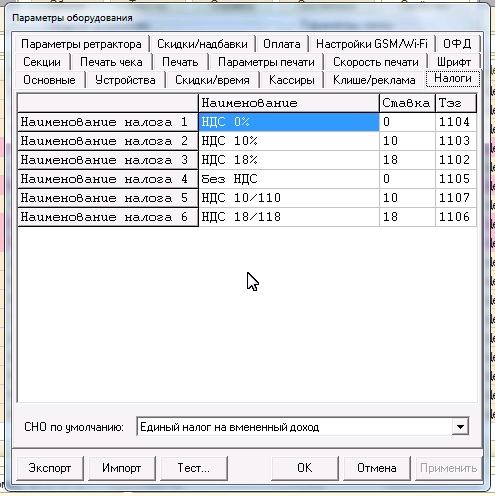Select the Параметры печати tab
This screenshot has width=495, height=496.
coord(266,62)
